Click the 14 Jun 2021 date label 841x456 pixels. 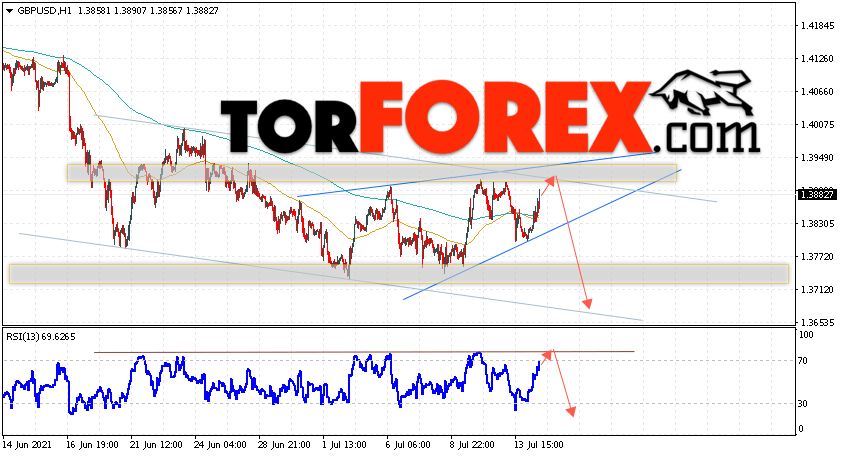[x=27, y=445]
